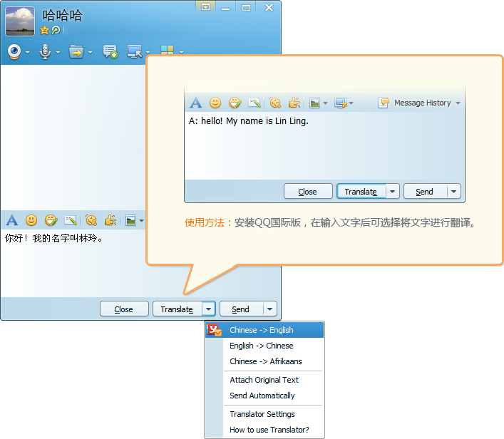Open Translator Settings menu item
The image size is (504, 439).
(262, 414)
